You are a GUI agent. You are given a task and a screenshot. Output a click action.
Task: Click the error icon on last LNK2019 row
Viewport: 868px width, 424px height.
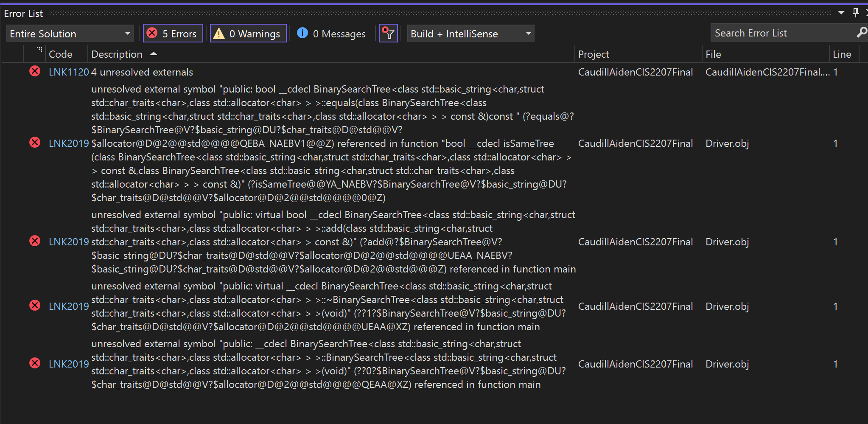34,363
